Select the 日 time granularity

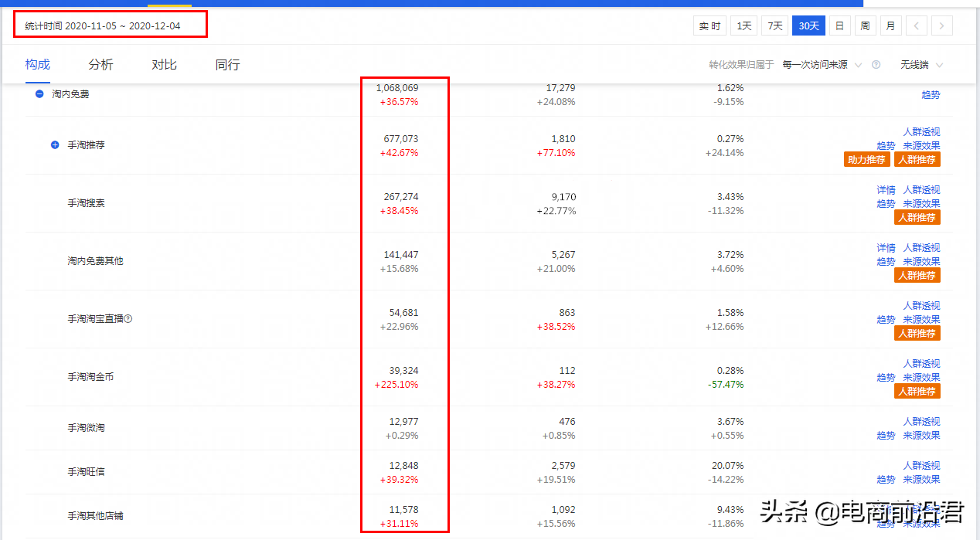coord(839,25)
